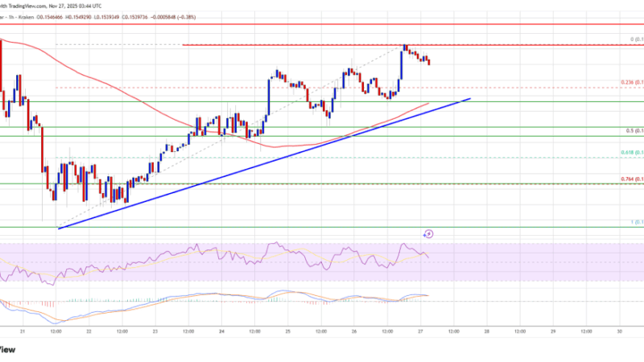
Task: Click the Kraken exchange label in the legend
Action: tap(27, 17)
